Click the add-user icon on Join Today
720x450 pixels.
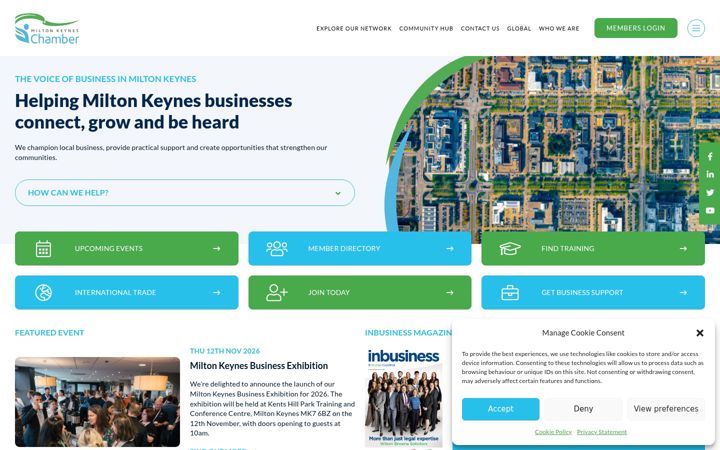tap(277, 292)
